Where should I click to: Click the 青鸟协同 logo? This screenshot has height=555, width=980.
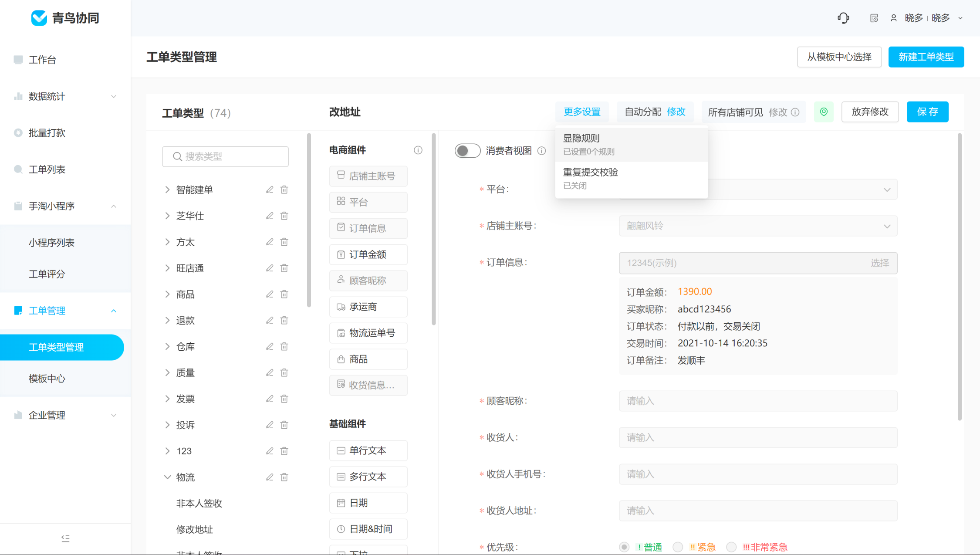(65, 18)
